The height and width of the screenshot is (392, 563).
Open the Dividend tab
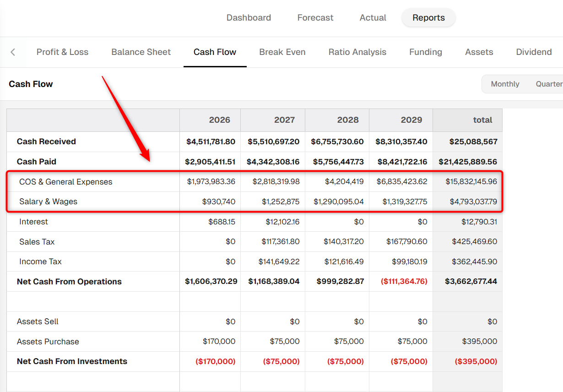point(534,52)
